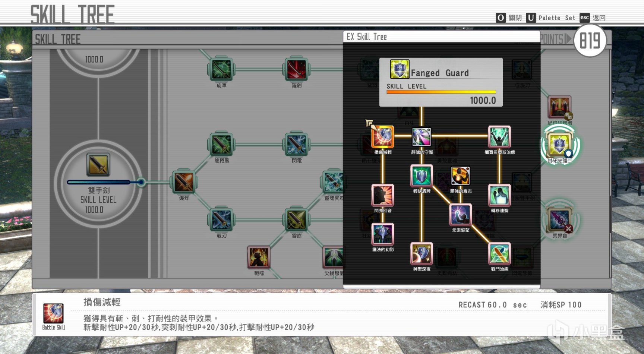Select the 雙手劍 two-handed sword category icon
This screenshot has height=354, width=644.
coord(98,164)
